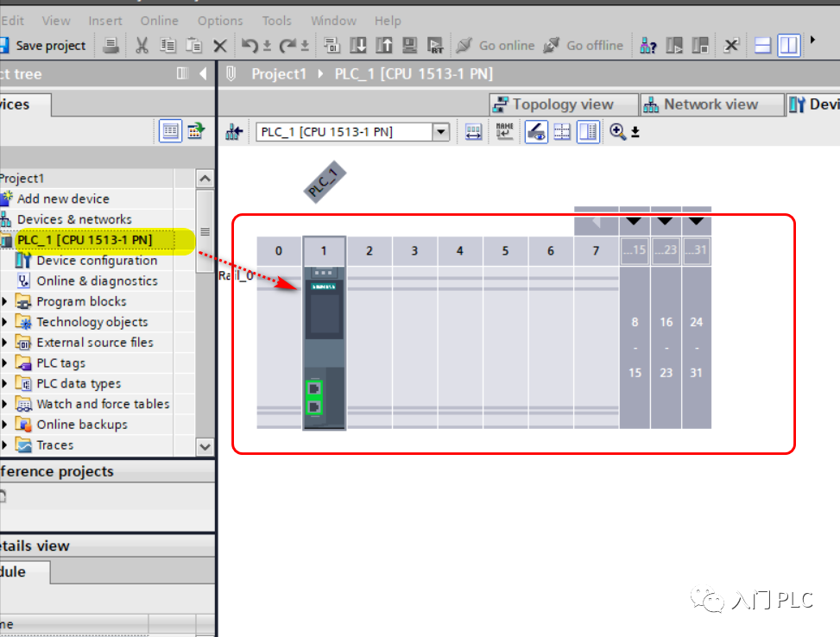
Task: Collapse the project tree panel arrow
Action: 204,73
